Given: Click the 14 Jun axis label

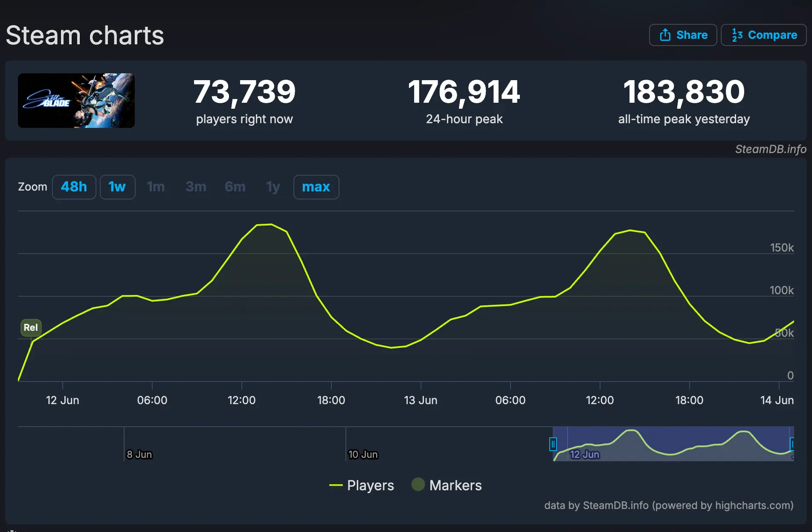Looking at the screenshot, I should 777,400.
